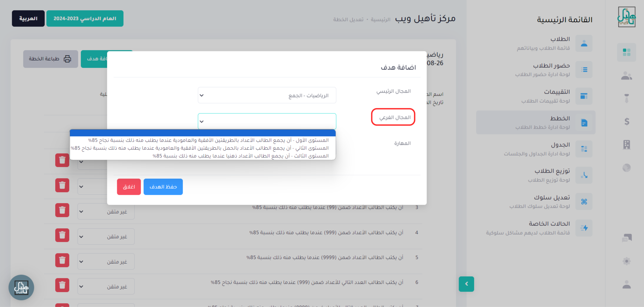Click the الطلاب person icon
Viewport: 644px width, 307px height.
pyautogui.click(x=584, y=43)
